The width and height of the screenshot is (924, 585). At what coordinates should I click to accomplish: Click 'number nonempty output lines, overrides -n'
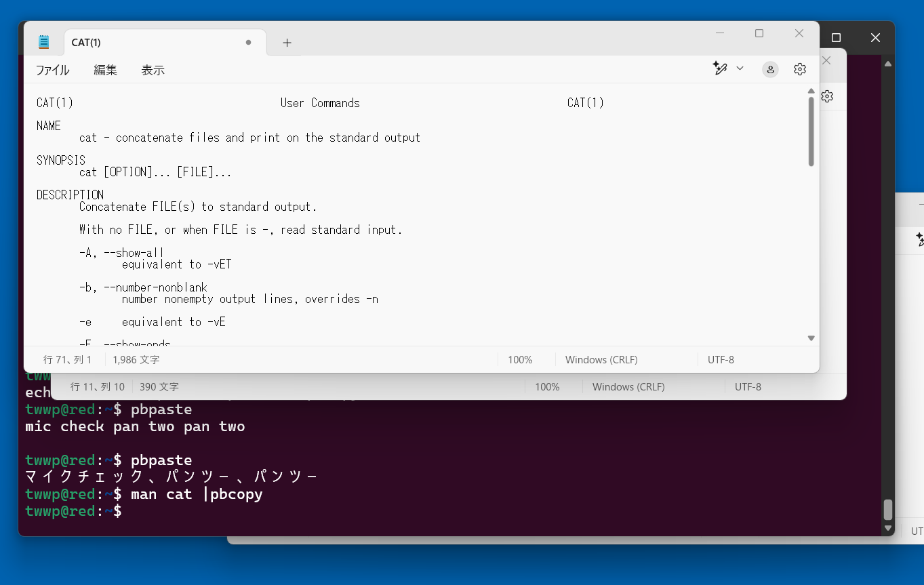click(250, 299)
